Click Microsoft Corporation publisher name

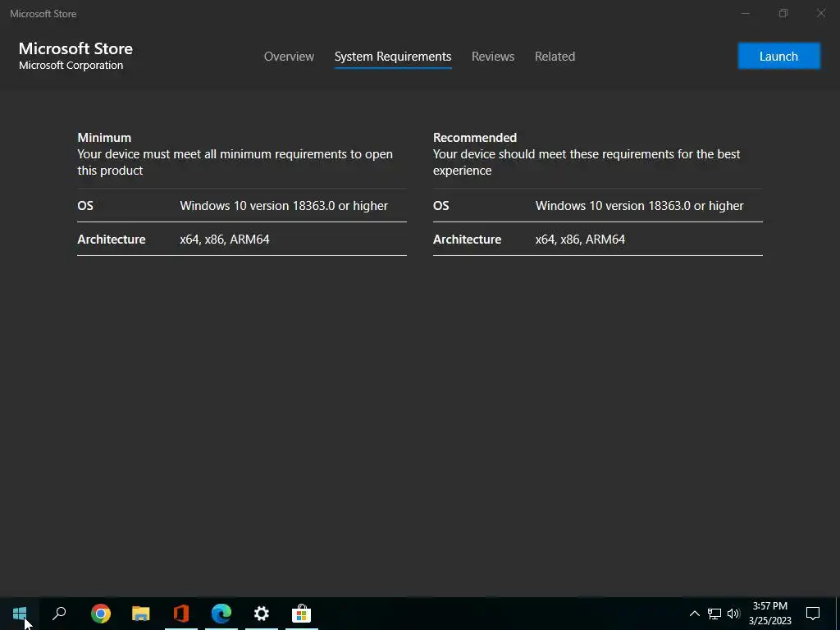tap(71, 66)
